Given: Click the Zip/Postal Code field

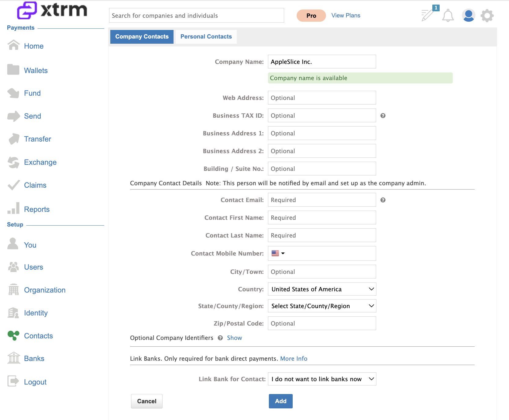Looking at the screenshot, I should [322, 323].
